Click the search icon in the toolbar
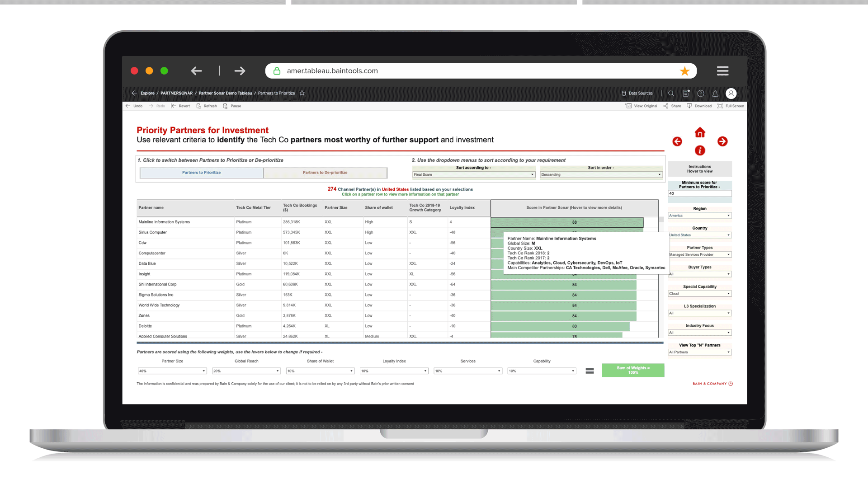The width and height of the screenshot is (868, 488). point(671,93)
